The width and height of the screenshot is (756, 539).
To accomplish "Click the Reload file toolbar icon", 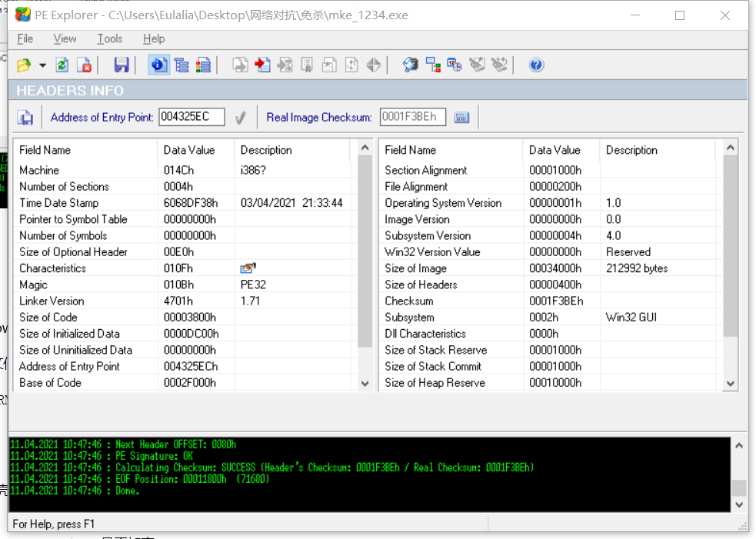I will pos(62,65).
